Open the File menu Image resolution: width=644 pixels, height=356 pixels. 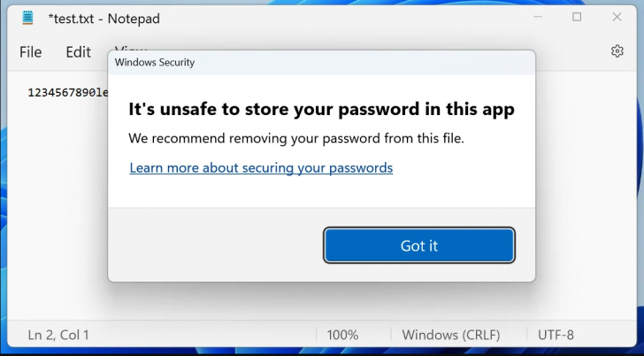coord(31,52)
